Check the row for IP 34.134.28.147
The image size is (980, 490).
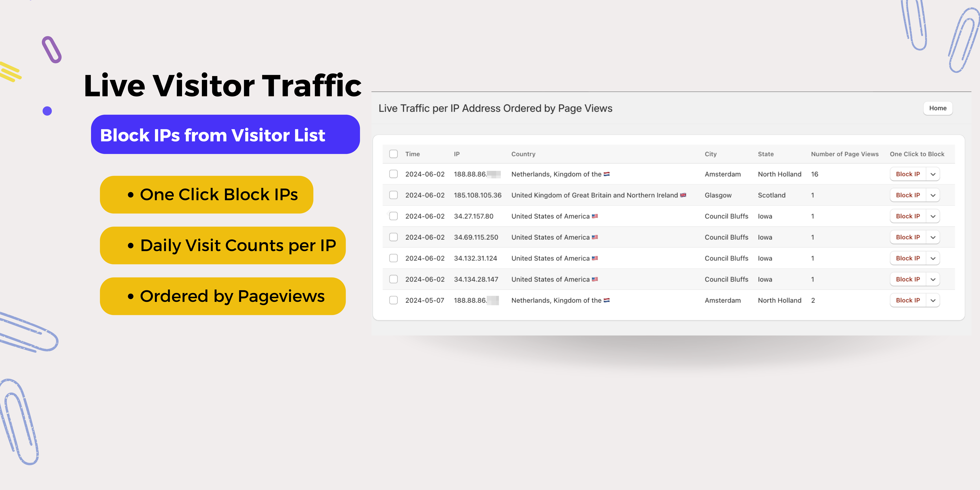(x=393, y=279)
